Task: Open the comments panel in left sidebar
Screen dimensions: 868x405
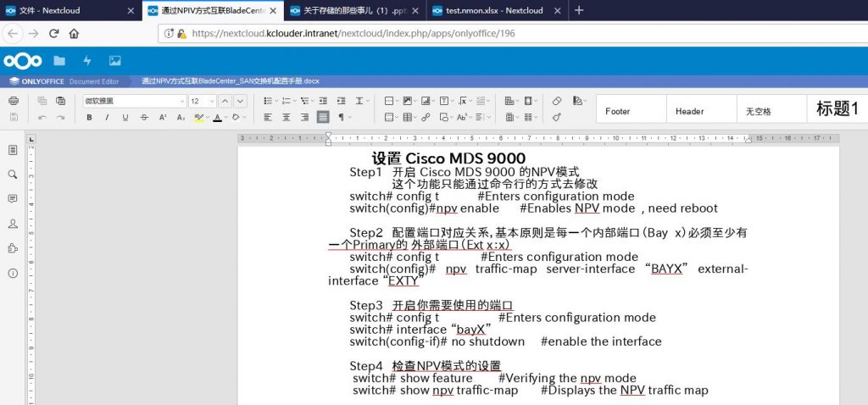Action: tap(13, 198)
